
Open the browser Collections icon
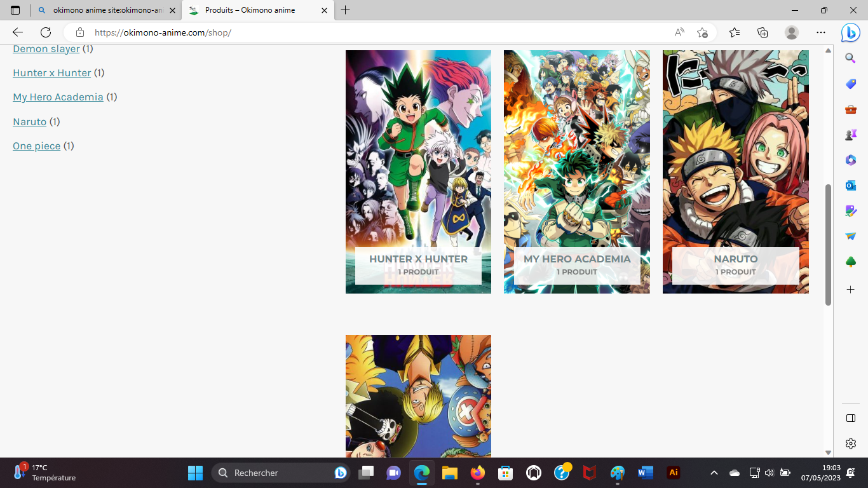[x=763, y=32]
